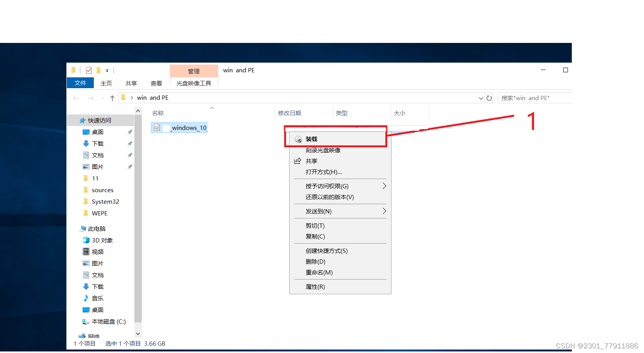Click the share icon beside 共享 in context menu
Image resolution: width=644 pixels, height=353 pixels.
pos(298,161)
